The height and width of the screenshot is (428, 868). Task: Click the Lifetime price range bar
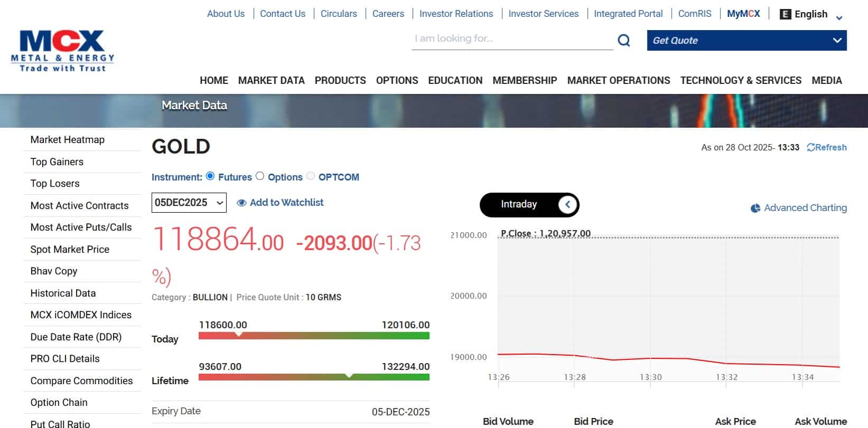pyautogui.click(x=314, y=377)
